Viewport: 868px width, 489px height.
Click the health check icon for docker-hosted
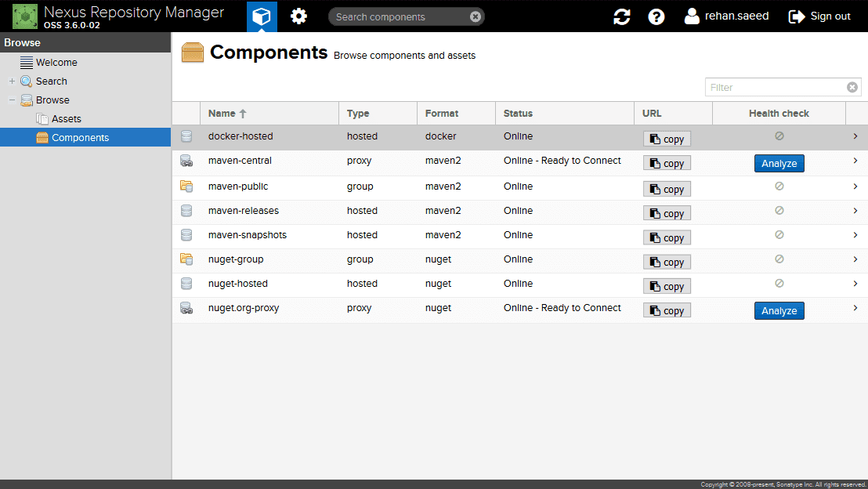(x=779, y=136)
